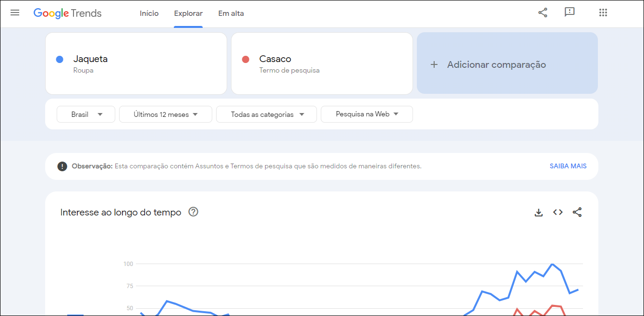Click the observation warning icon
This screenshot has width=644, height=316.
[62, 166]
